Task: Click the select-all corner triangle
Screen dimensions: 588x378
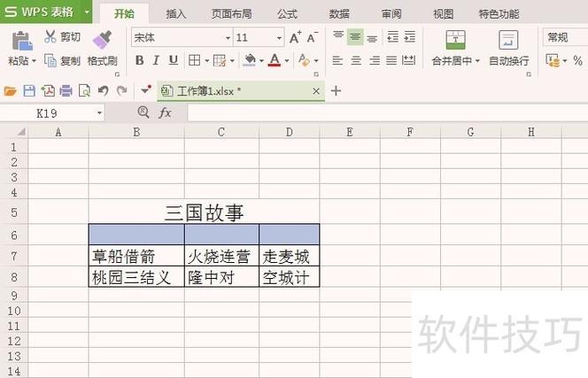Action: pyautogui.click(x=21, y=132)
